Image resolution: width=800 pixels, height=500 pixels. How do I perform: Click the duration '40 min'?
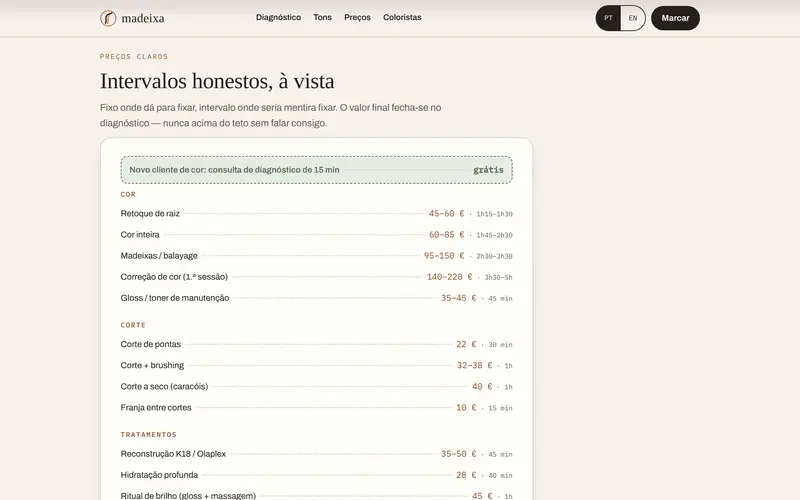(501, 476)
